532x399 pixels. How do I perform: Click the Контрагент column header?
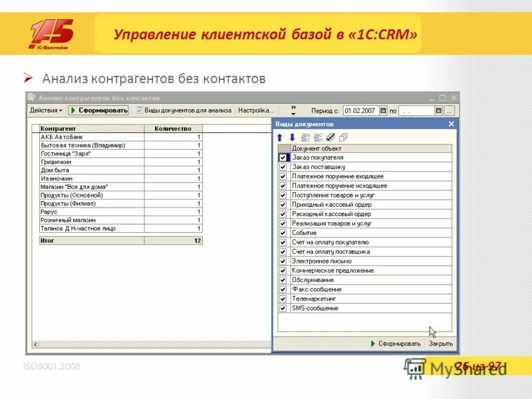click(92, 128)
